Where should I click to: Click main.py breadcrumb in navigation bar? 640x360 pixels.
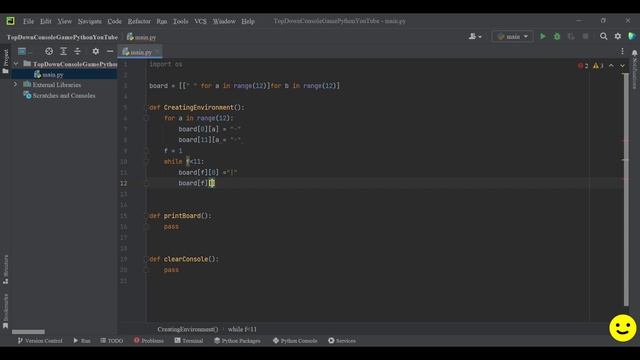pos(141,37)
